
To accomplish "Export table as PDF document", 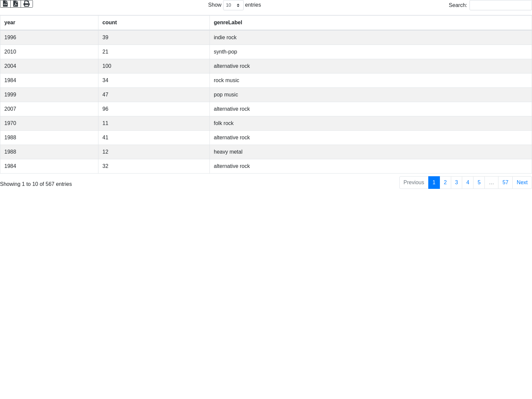I will (16, 4).
